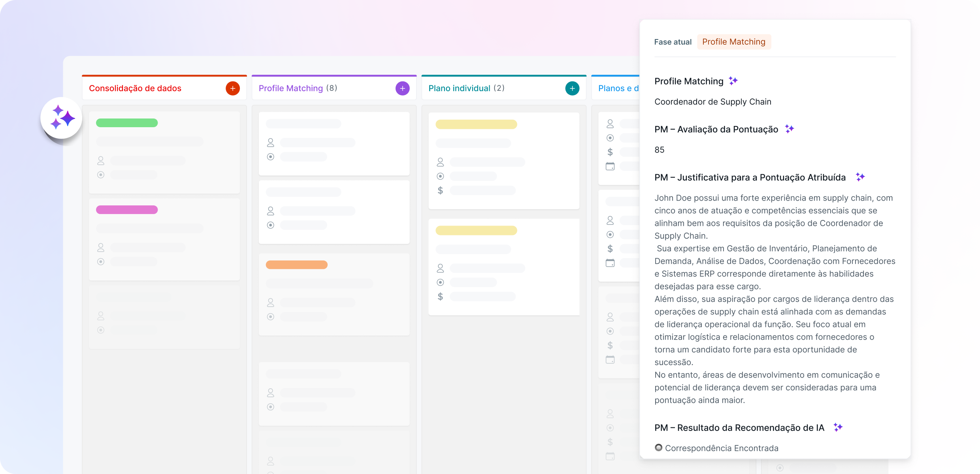Click Profile Matching (8) column header
The width and height of the screenshot is (980, 474).
click(298, 88)
